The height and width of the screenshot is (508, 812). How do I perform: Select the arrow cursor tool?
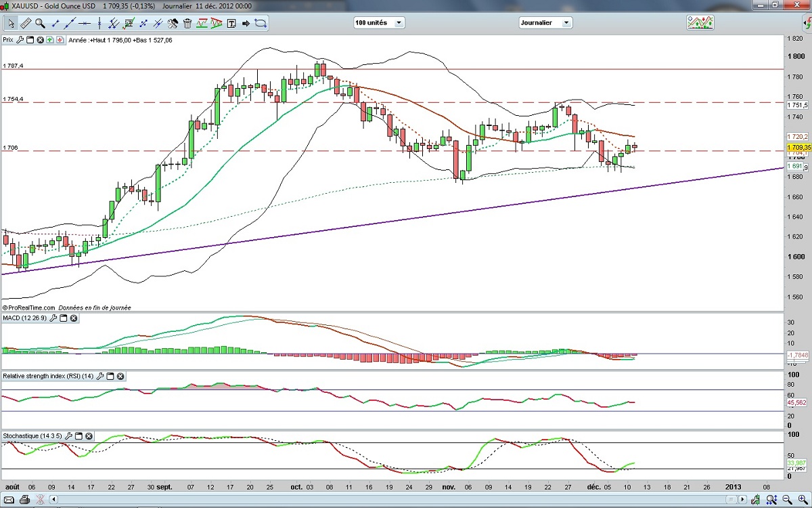[x=11, y=23]
